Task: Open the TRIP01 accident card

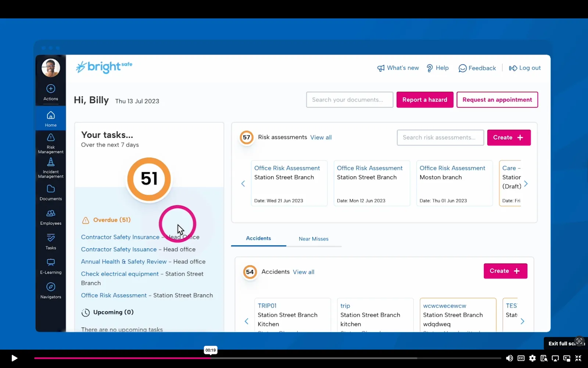Action: pyautogui.click(x=293, y=315)
